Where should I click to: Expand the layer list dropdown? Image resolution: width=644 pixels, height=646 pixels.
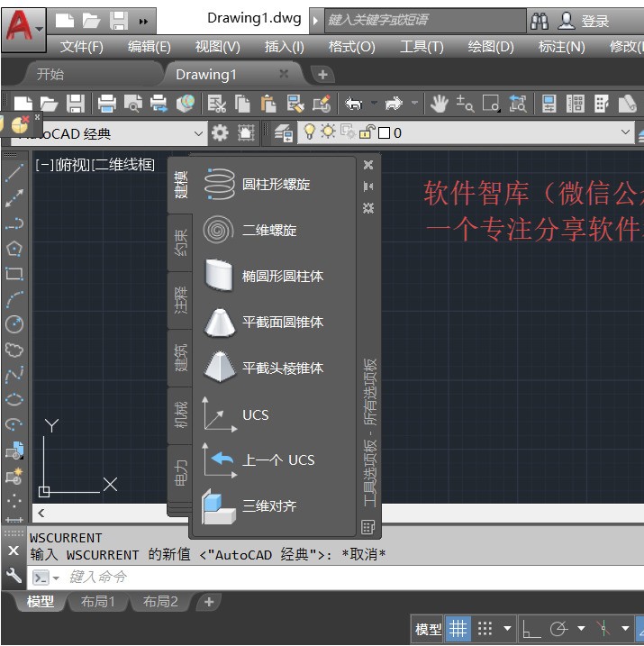coord(626,133)
